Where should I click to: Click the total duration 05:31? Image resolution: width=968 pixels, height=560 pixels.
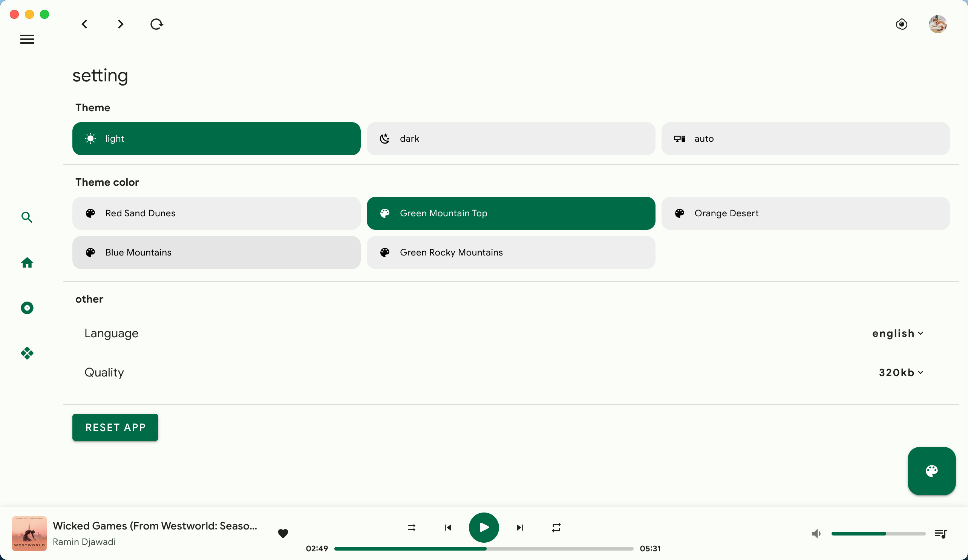650,548
